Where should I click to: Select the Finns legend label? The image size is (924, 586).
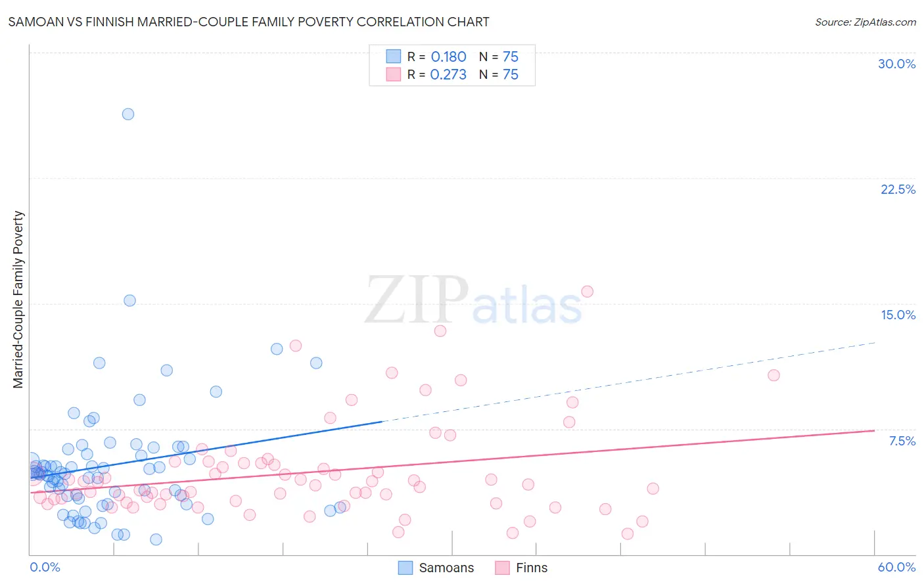(x=532, y=568)
